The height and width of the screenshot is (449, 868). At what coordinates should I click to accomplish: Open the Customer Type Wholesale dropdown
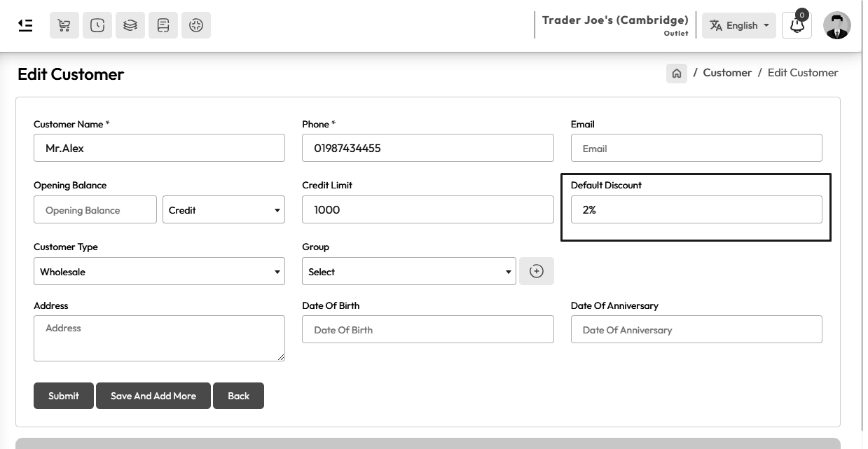(159, 271)
